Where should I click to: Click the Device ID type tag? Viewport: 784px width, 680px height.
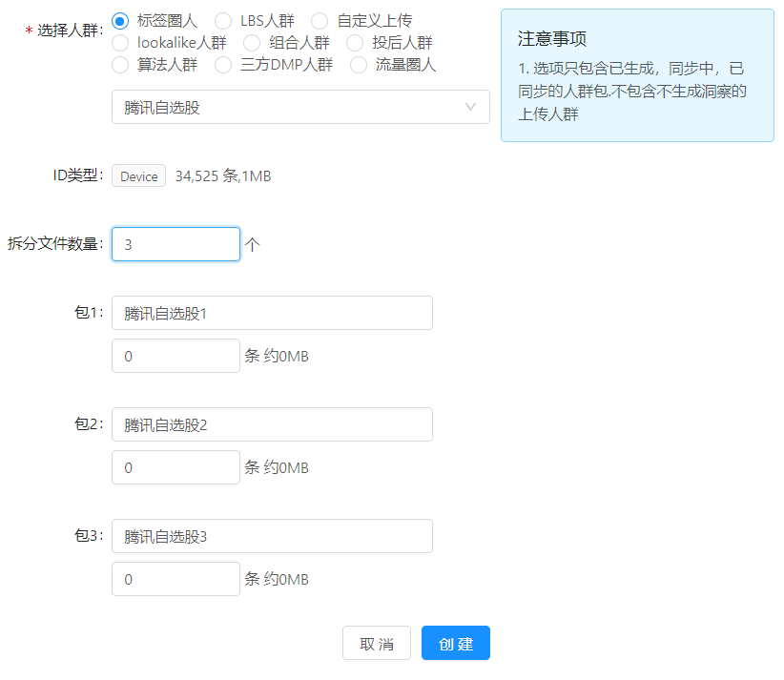pyautogui.click(x=138, y=176)
